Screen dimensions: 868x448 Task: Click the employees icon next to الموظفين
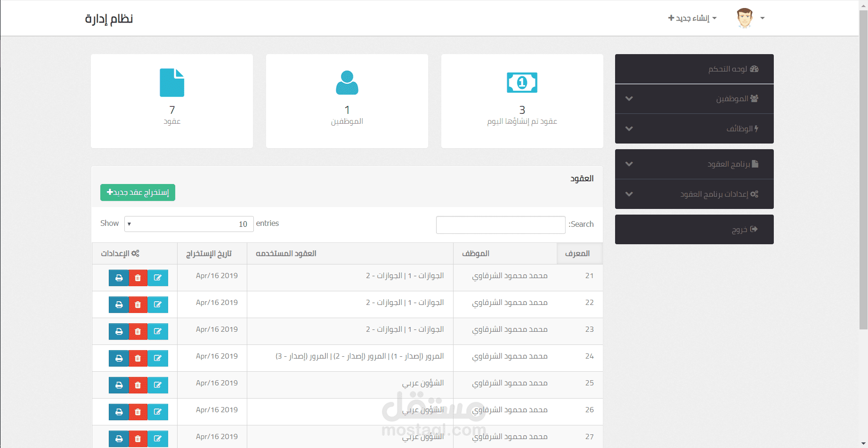coord(755,98)
